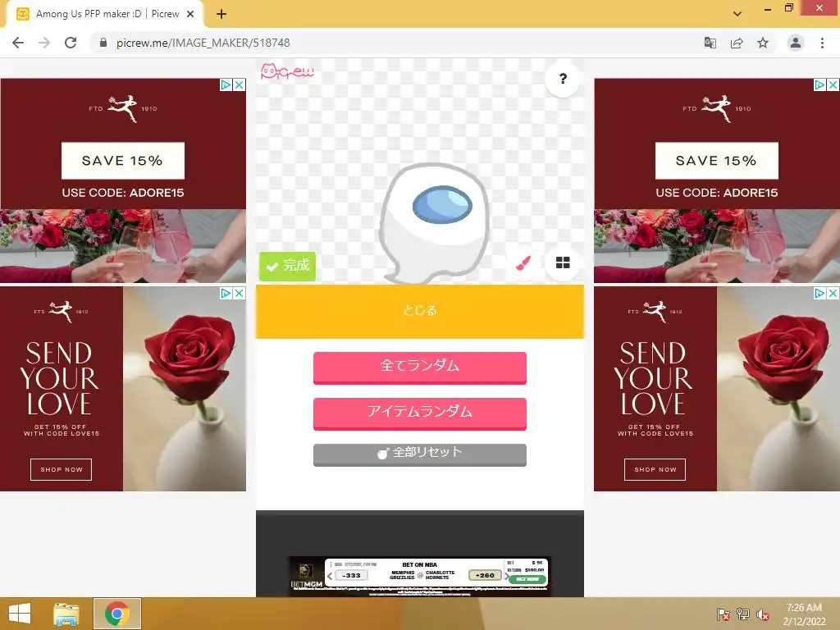Click AdChoices icon on bottom-right rose ad
Viewport: 840px width, 630px height.
point(820,293)
